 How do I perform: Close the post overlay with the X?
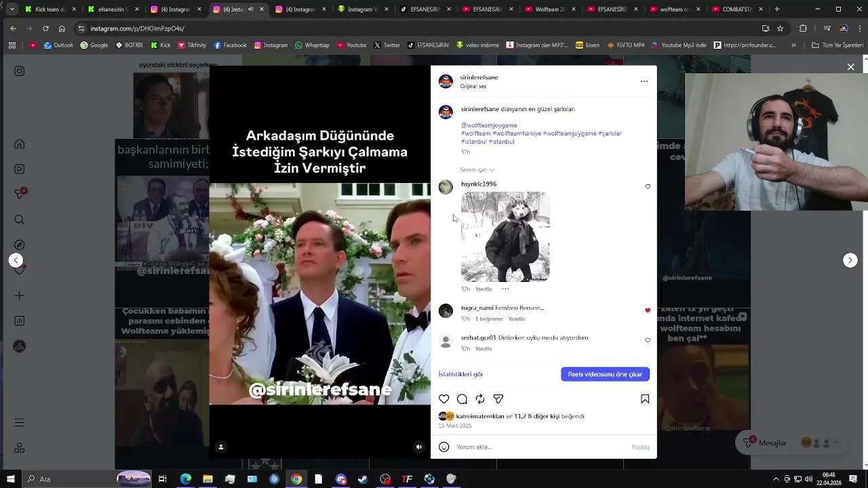(x=850, y=67)
